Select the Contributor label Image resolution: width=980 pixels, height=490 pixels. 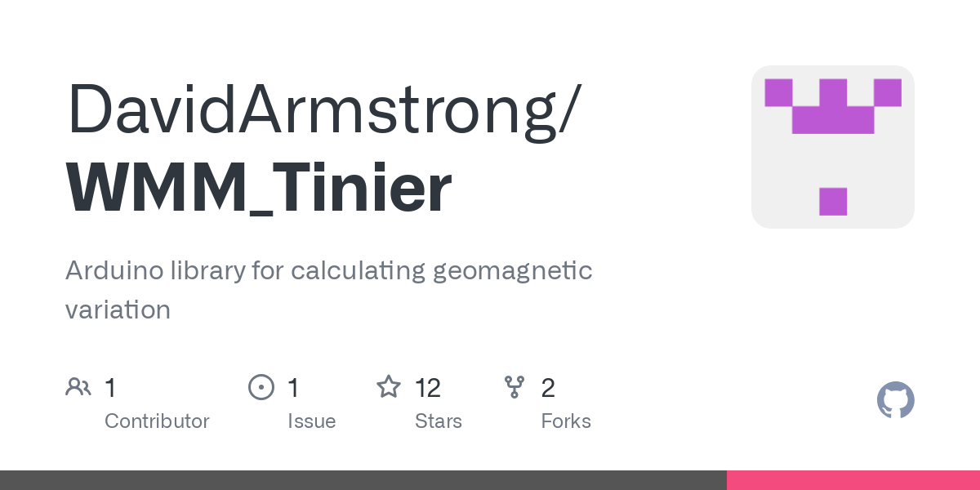[x=157, y=421]
